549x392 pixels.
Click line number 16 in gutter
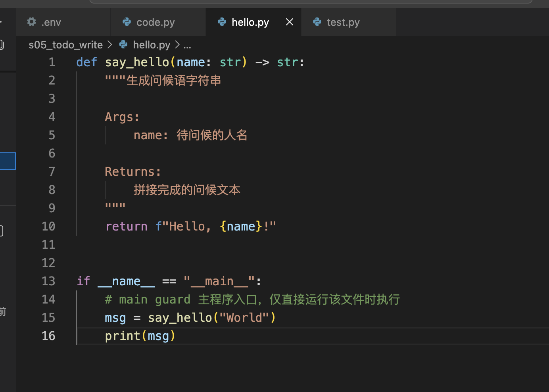click(x=48, y=336)
